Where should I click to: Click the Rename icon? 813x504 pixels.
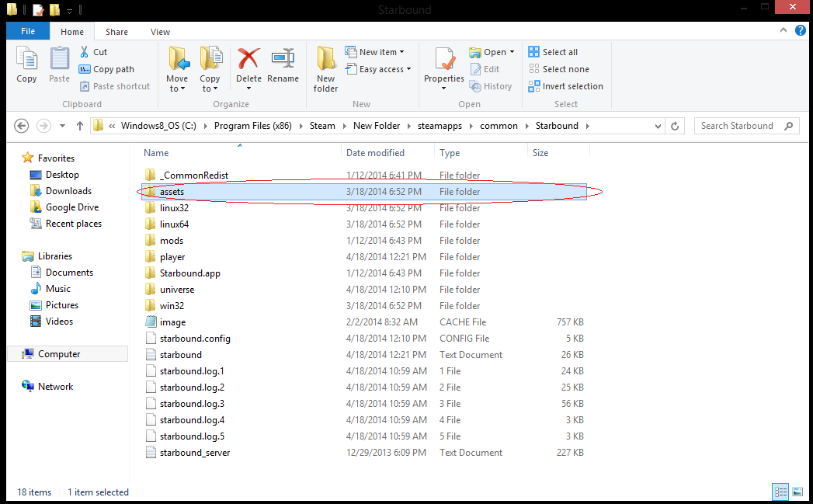[x=283, y=58]
